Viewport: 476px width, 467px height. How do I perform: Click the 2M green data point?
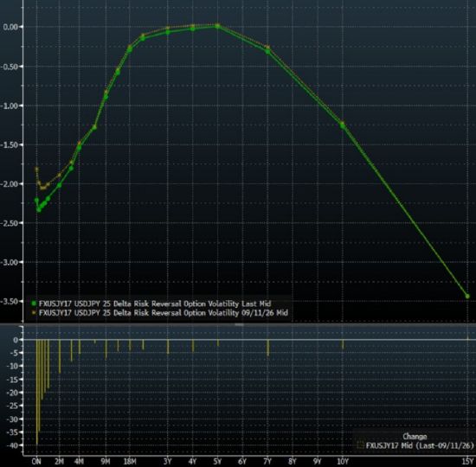click(59, 185)
